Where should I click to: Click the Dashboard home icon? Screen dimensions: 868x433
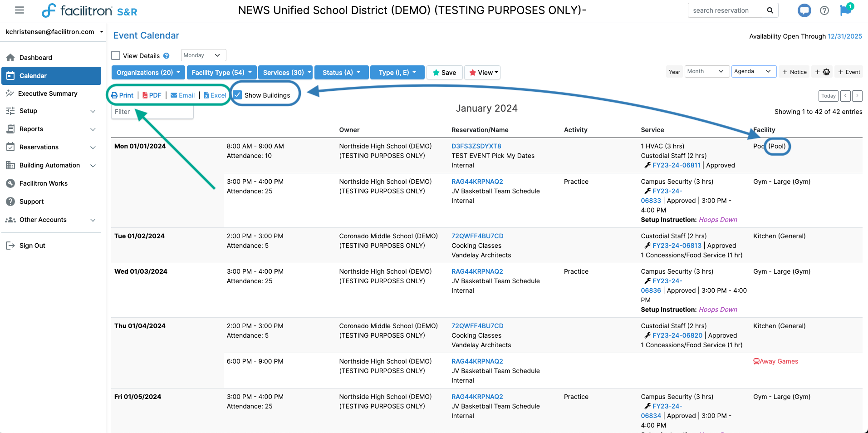(x=10, y=58)
